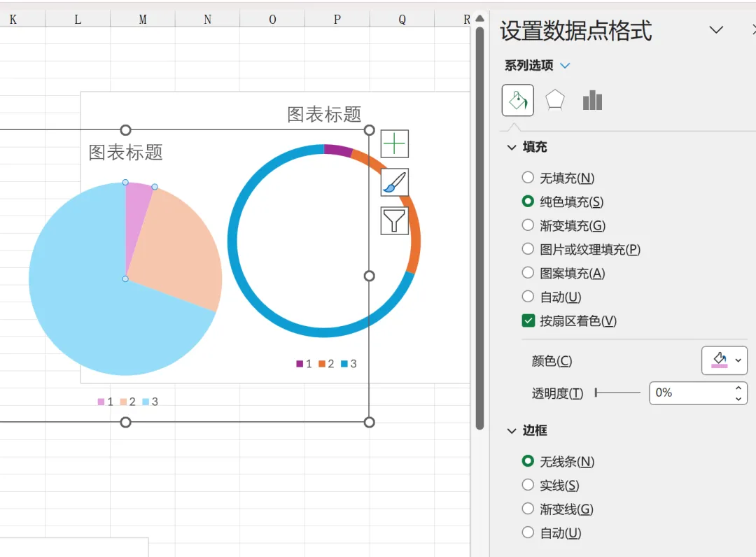Image resolution: width=756 pixels, height=557 pixels.
Task: Select column N header
Action: tap(207, 20)
